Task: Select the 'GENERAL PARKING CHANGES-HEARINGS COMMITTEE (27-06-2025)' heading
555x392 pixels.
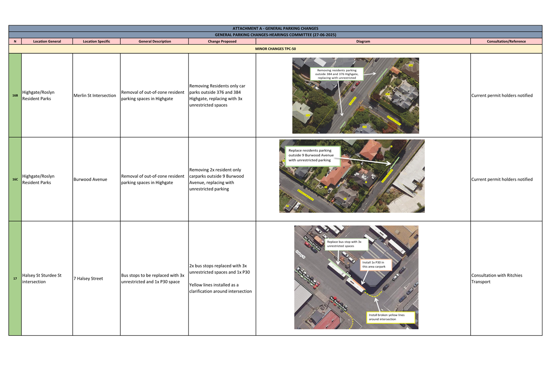Action: pyautogui.click(x=275, y=35)
